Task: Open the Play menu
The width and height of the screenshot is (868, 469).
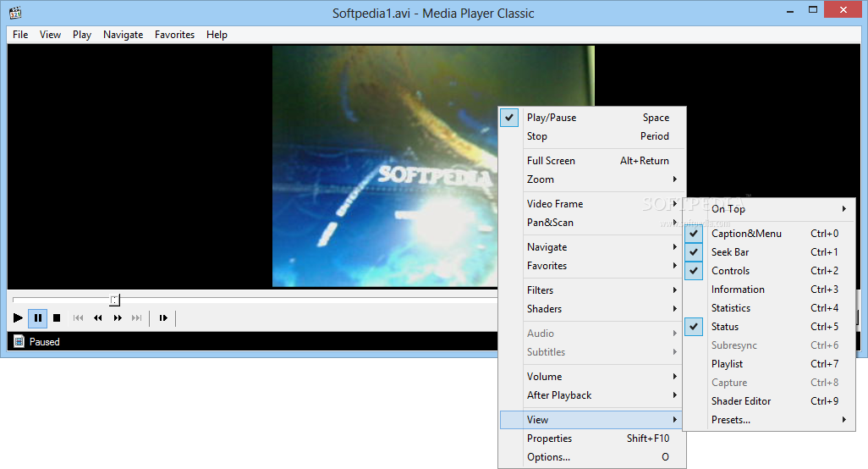Action: click(x=82, y=35)
